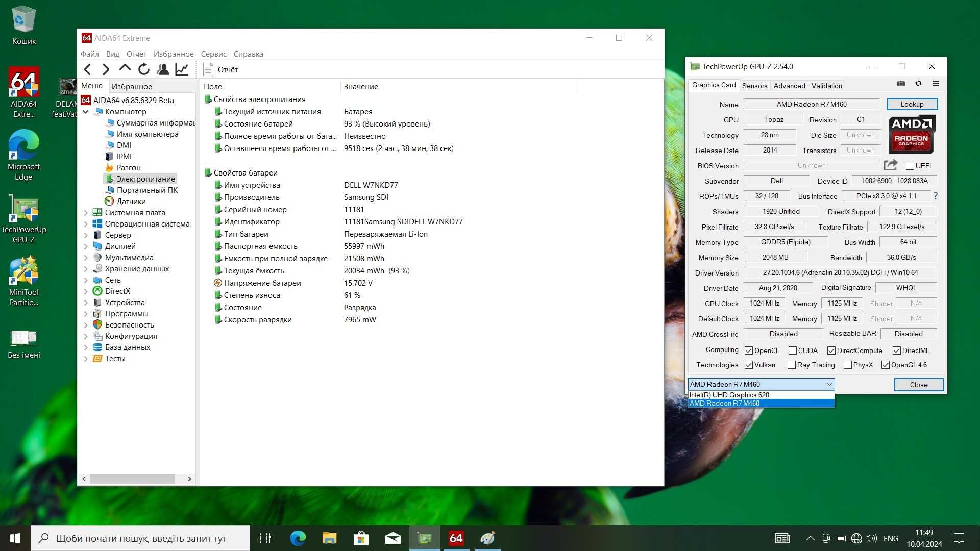Click AIDA64 home/up navigation icon
Image resolution: width=980 pixels, height=551 pixels.
(125, 69)
